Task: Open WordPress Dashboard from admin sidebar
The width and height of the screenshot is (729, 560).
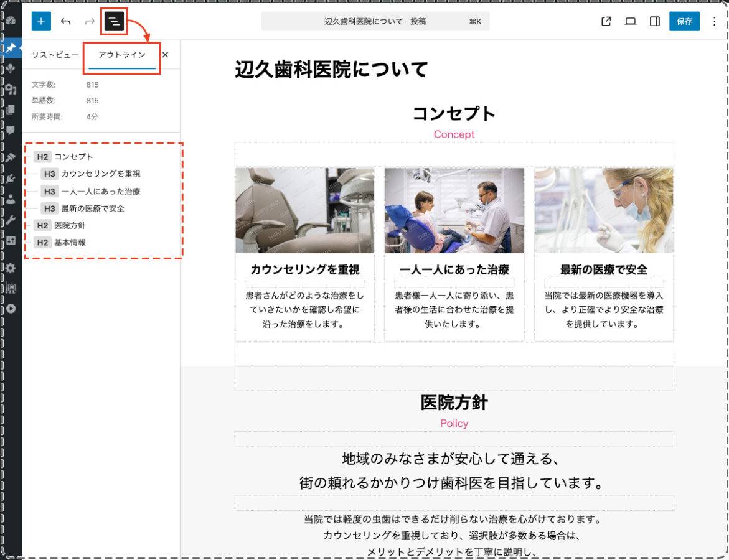Action: point(11,21)
